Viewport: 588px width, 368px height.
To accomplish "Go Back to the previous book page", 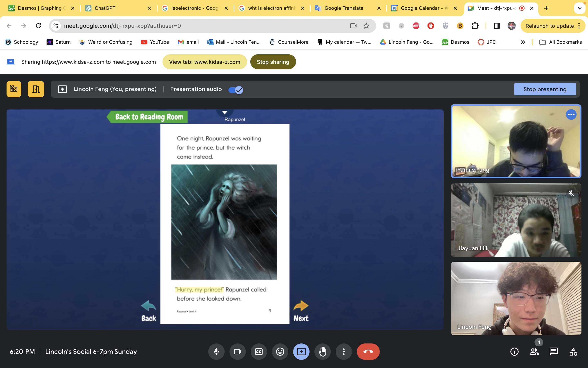I will [148, 311].
